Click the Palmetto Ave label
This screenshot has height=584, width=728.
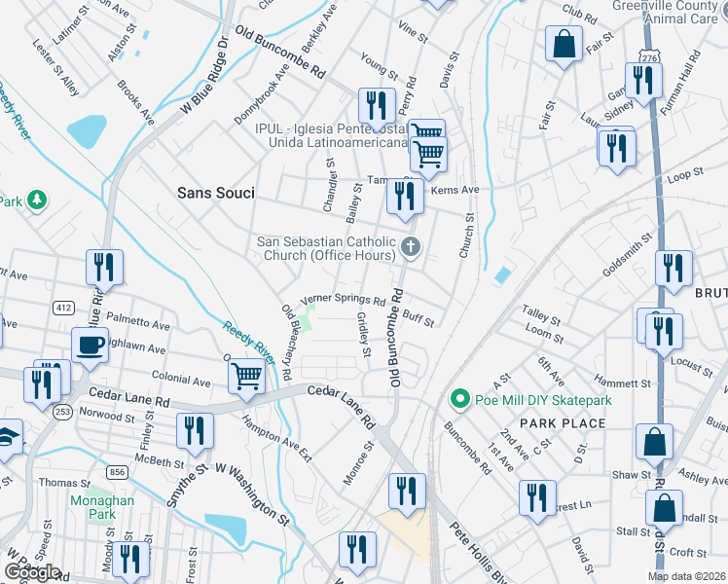[138, 321]
